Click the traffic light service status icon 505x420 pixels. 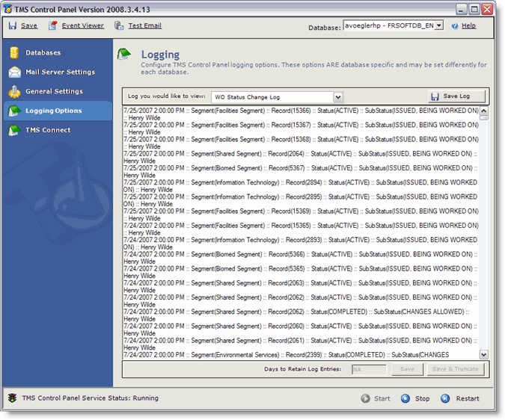click(x=13, y=398)
